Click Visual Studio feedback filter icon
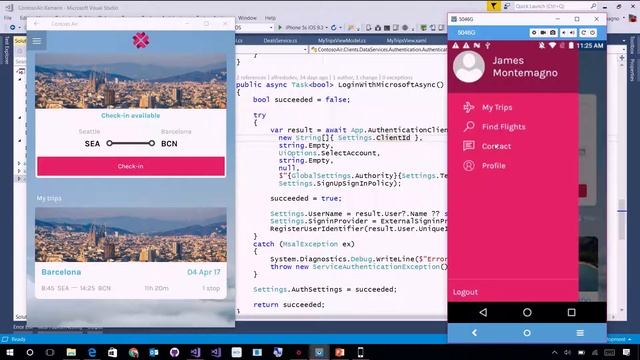This screenshot has height=360, width=640. pos(493,6)
